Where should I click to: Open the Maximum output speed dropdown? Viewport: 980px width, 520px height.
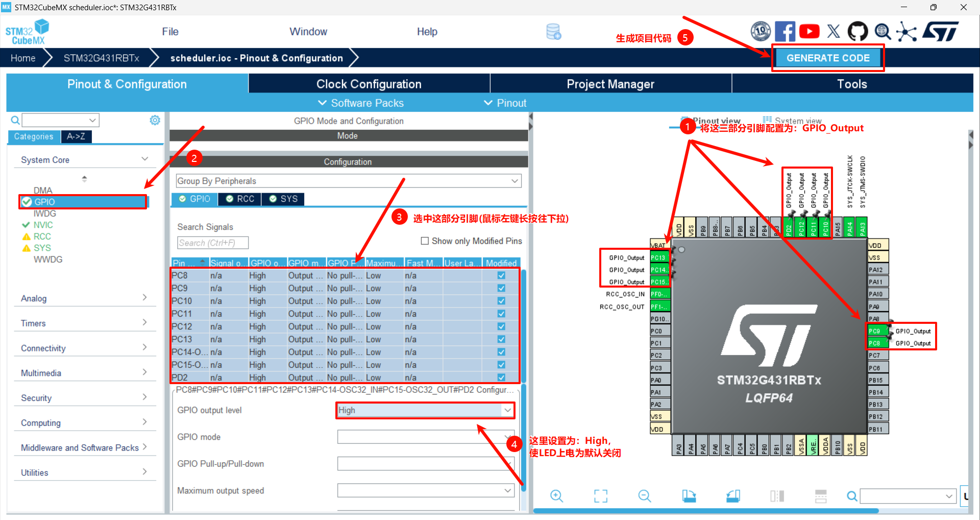425,490
